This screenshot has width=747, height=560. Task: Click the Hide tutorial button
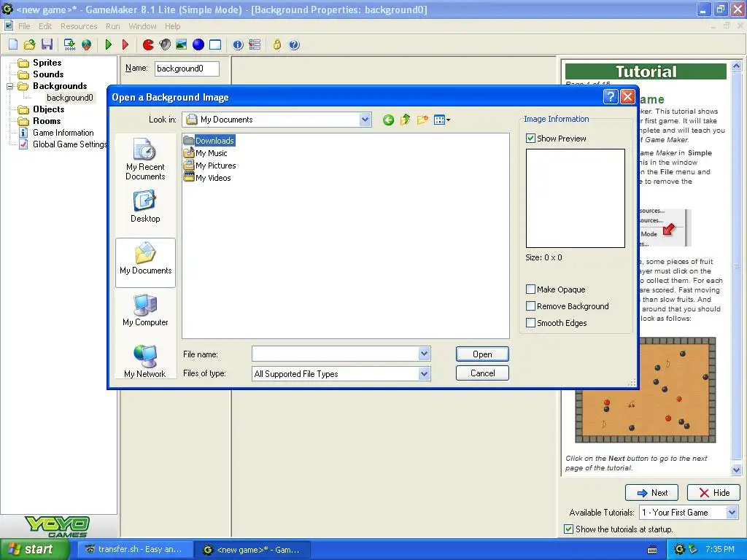[713, 493]
